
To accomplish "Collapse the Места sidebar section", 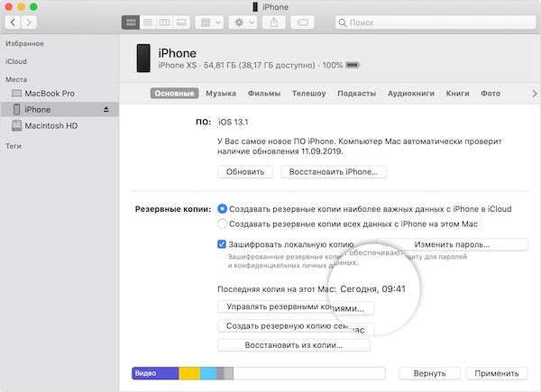I will pos(16,79).
